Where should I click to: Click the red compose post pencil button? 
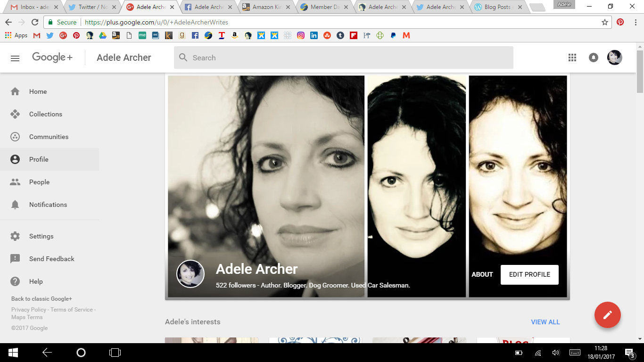point(608,315)
